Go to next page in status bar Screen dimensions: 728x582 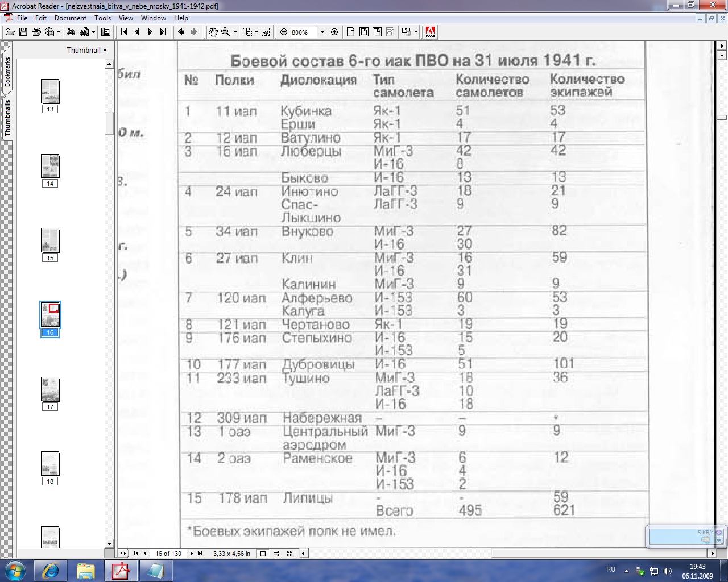coord(192,553)
